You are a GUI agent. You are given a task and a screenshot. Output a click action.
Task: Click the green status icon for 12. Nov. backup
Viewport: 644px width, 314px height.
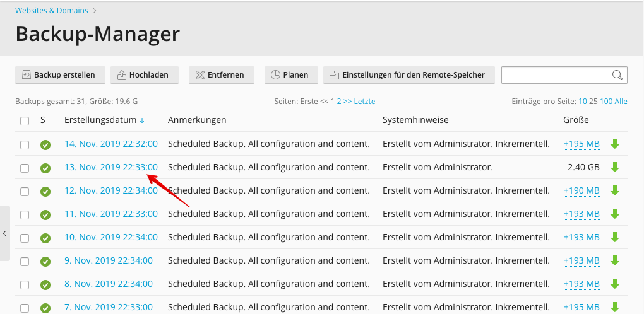[45, 192]
